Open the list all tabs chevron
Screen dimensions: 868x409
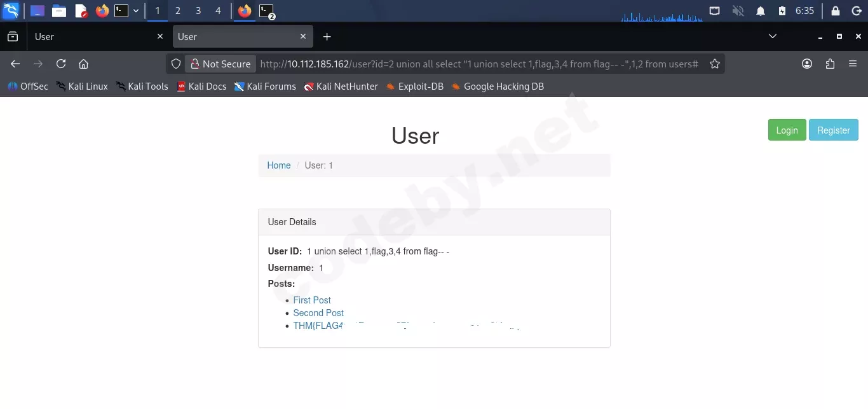pos(773,37)
